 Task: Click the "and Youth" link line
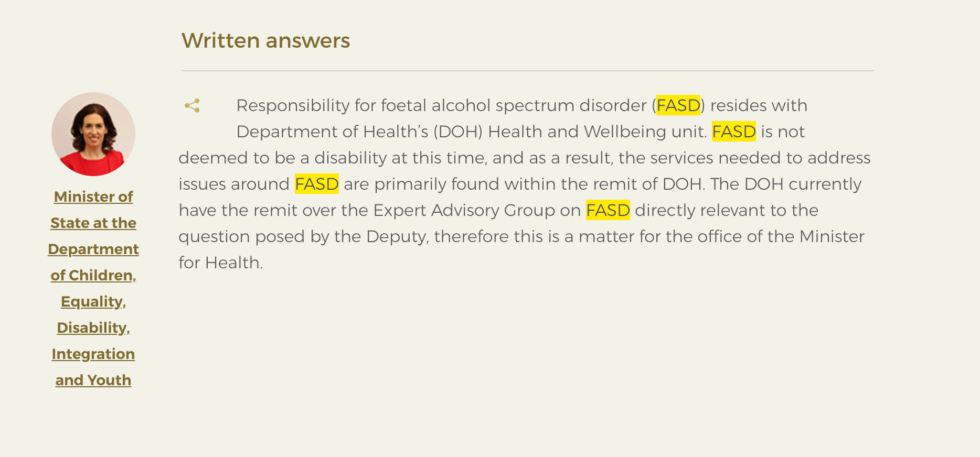point(93,380)
